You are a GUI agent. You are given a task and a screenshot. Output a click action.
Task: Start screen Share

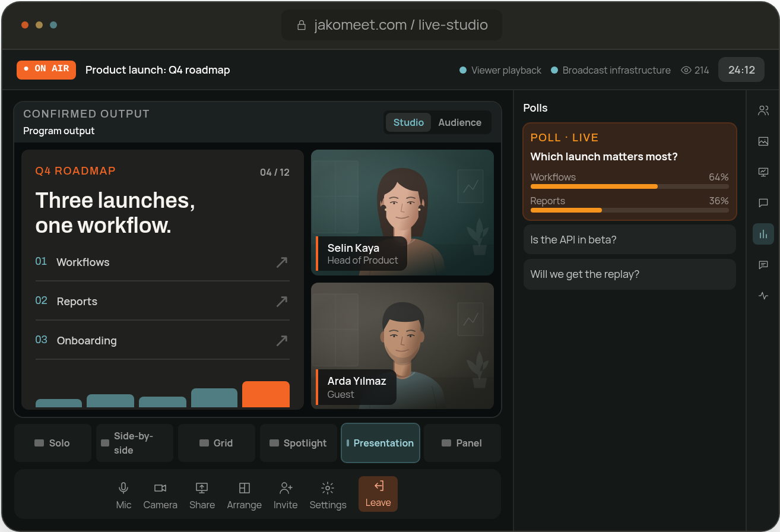202,495
